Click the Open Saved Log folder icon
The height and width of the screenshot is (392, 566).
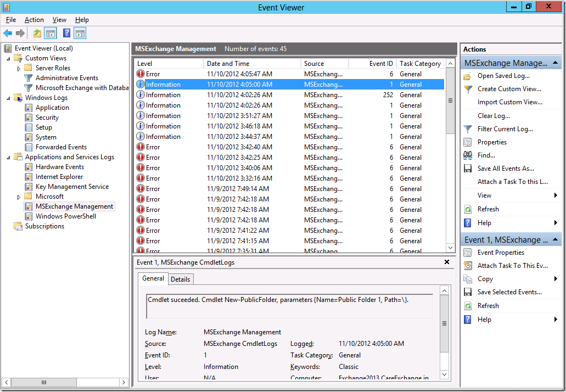pyautogui.click(x=467, y=76)
